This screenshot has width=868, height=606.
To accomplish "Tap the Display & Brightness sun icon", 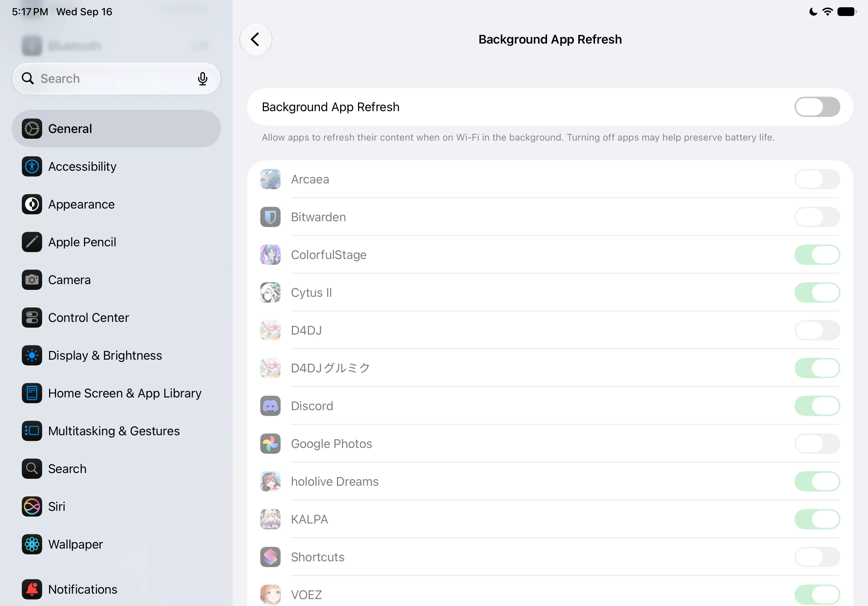I will [x=32, y=356].
